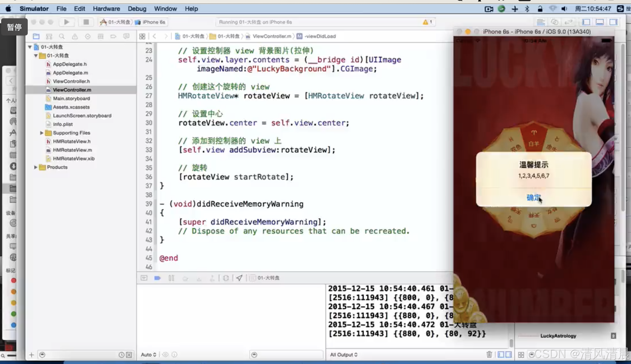Click the warning indicator in activity viewer

point(427,22)
